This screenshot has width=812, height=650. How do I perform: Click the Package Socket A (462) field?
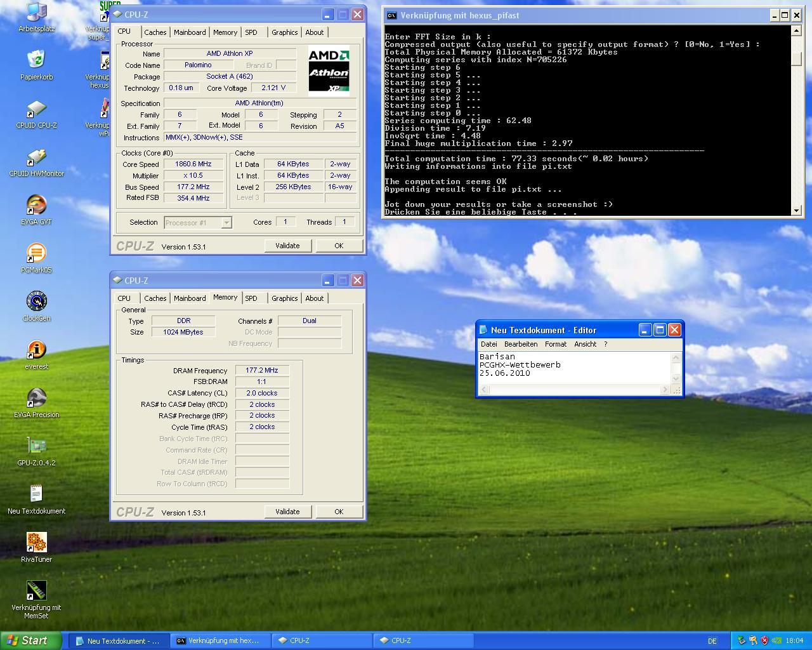click(230, 76)
